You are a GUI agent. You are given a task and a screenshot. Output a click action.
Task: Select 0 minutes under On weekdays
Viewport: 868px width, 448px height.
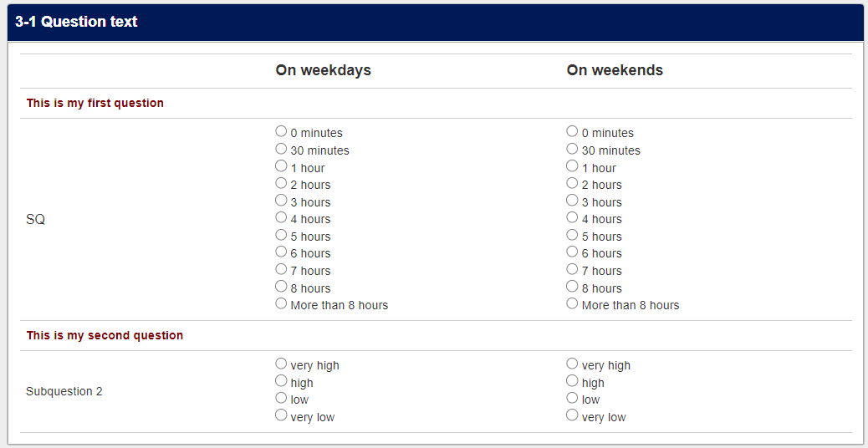click(281, 131)
